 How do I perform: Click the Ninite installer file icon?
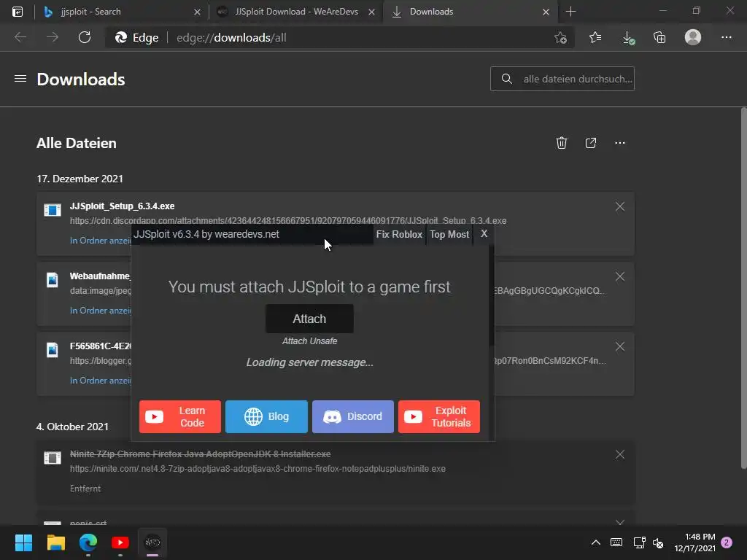[53, 458]
